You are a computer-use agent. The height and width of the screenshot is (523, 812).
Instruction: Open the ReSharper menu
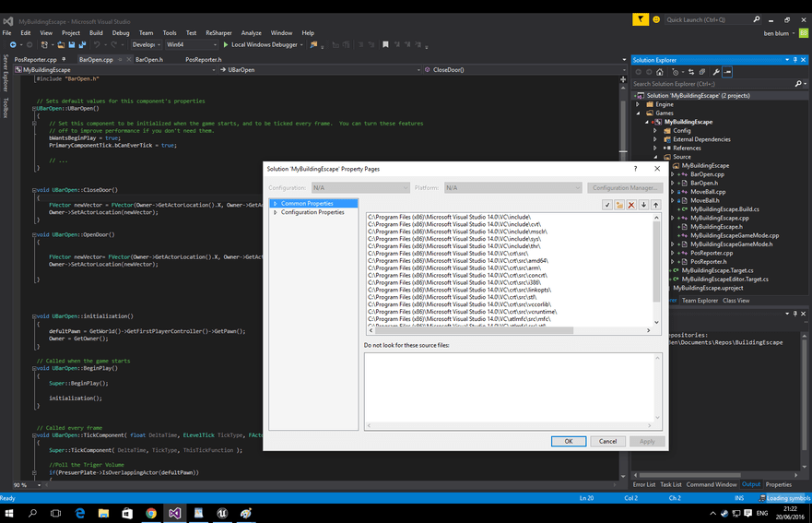tap(219, 32)
